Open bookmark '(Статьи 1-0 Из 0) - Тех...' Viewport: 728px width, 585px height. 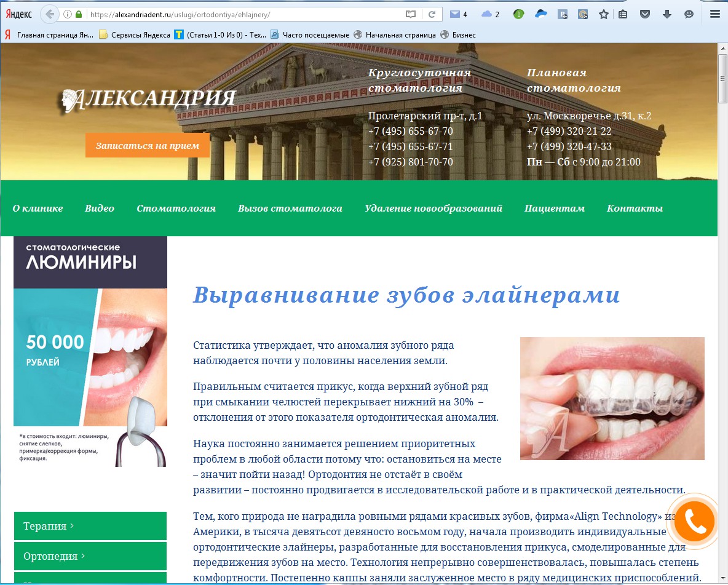click(x=221, y=35)
